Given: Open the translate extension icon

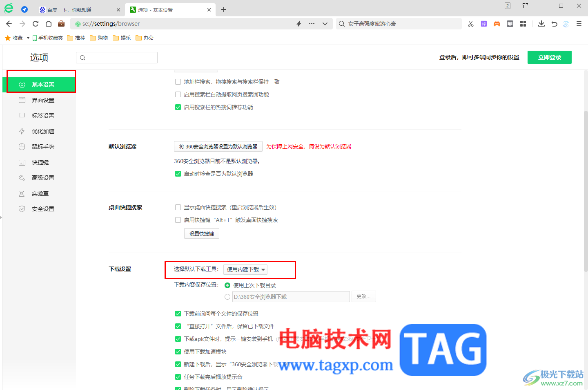Looking at the screenshot, I should point(484,24).
